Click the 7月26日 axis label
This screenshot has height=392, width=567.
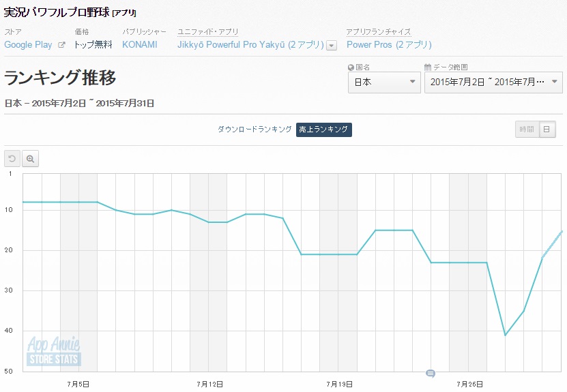[x=469, y=384]
